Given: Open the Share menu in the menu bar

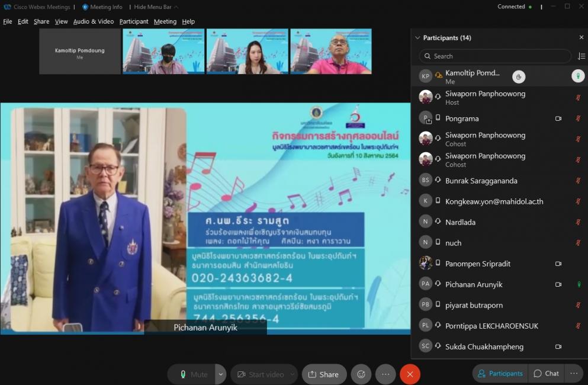Looking at the screenshot, I should (x=41, y=21).
